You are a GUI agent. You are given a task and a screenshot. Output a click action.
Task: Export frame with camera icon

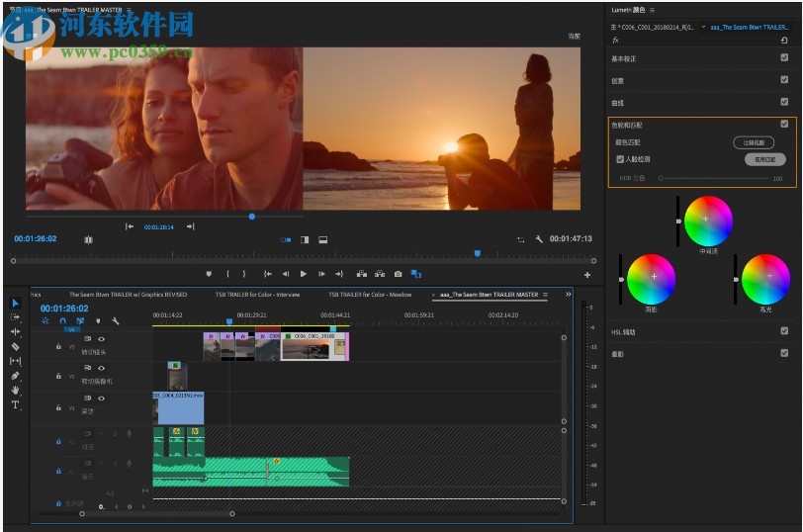[x=398, y=274]
